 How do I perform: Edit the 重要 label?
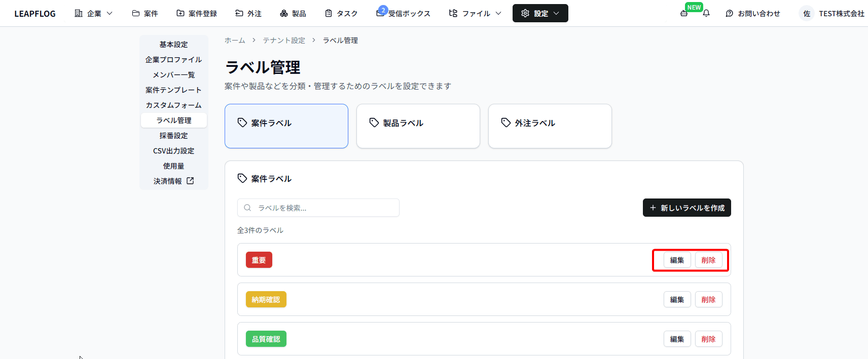click(x=677, y=260)
